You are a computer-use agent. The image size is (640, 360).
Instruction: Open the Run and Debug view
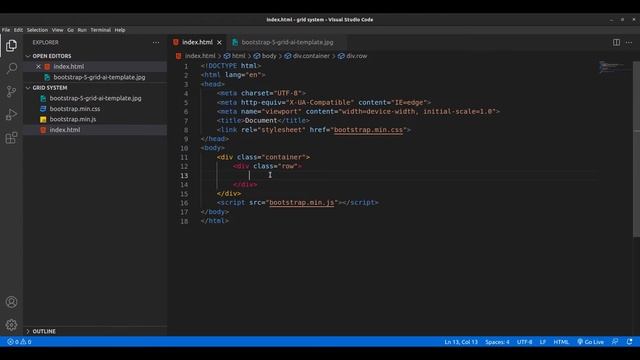[x=11, y=115]
